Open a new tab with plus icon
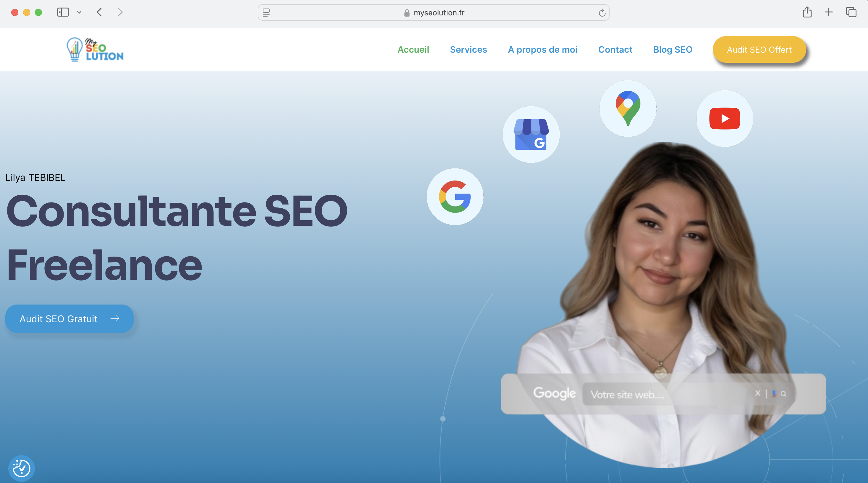 (829, 12)
